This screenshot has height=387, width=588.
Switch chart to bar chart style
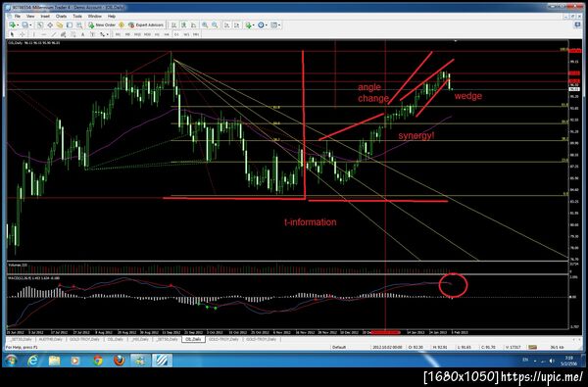click(174, 24)
